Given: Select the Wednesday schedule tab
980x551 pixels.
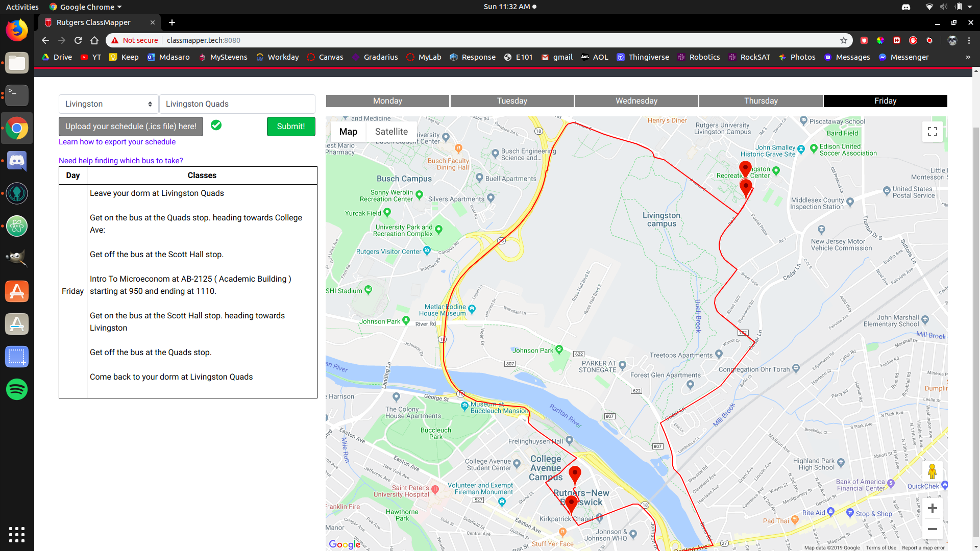Looking at the screenshot, I should (636, 101).
